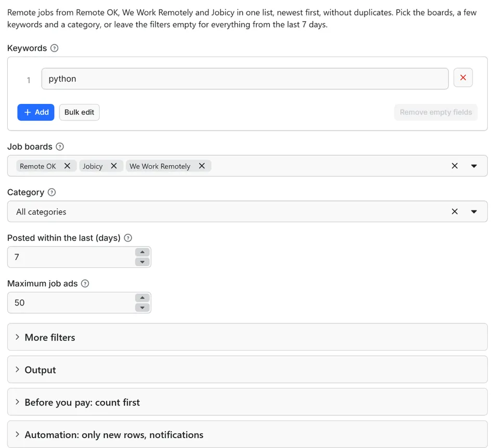
Task: Decrease the Maximum job ads value
Action: (x=142, y=308)
